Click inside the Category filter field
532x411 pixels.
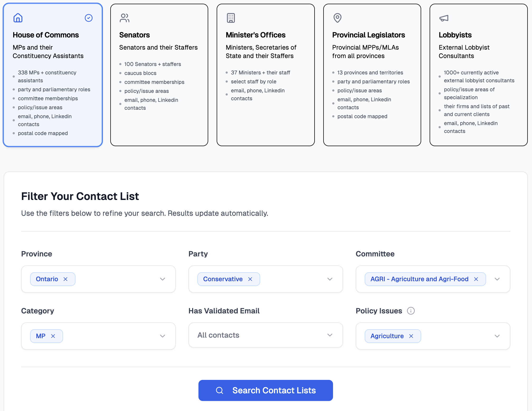[x=111, y=336]
